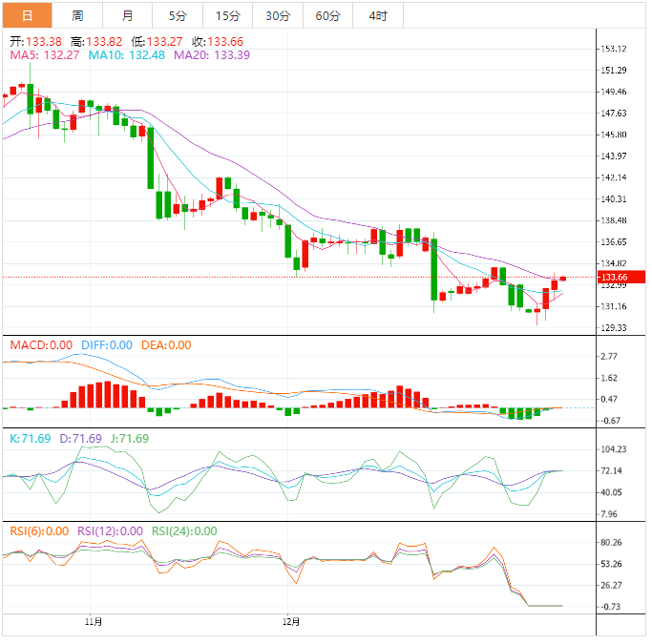Open the 5分 timeframe tab
Viewport: 652px width, 644px height.
[x=178, y=15]
